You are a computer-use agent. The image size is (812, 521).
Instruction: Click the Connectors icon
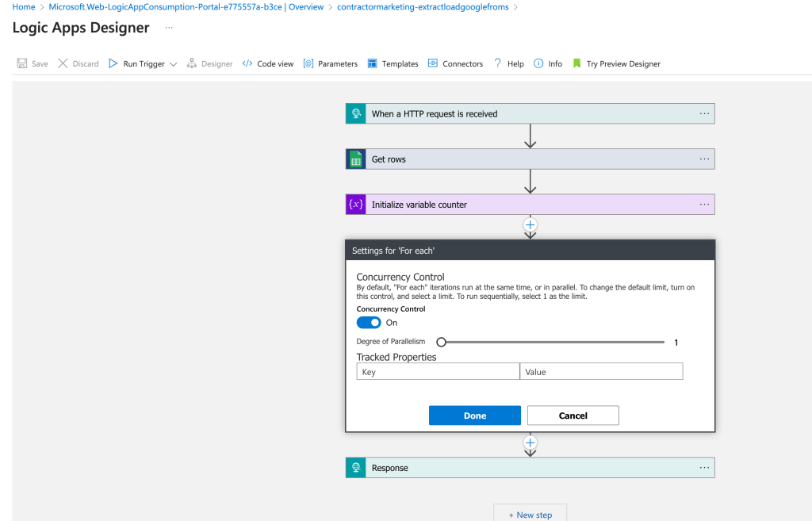coord(432,63)
